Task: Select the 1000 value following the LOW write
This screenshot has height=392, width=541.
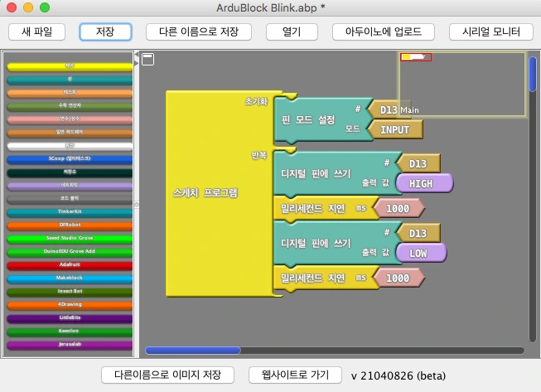Action: 399,278
